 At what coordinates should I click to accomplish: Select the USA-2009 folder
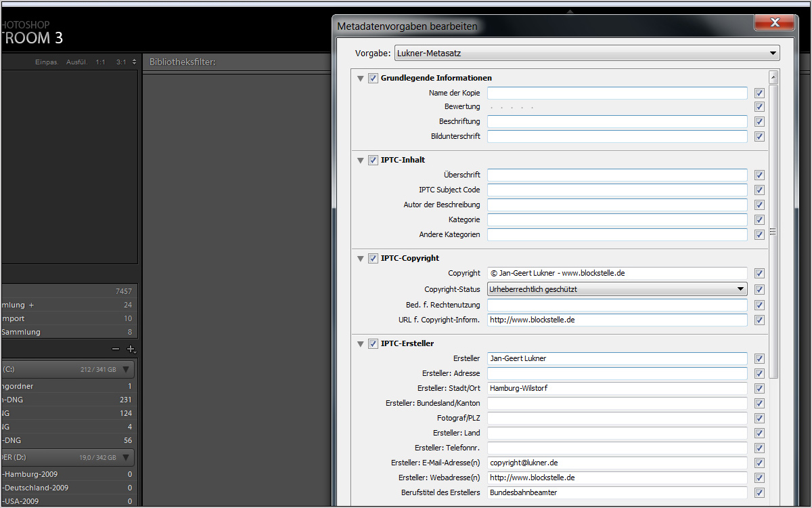coord(30,502)
